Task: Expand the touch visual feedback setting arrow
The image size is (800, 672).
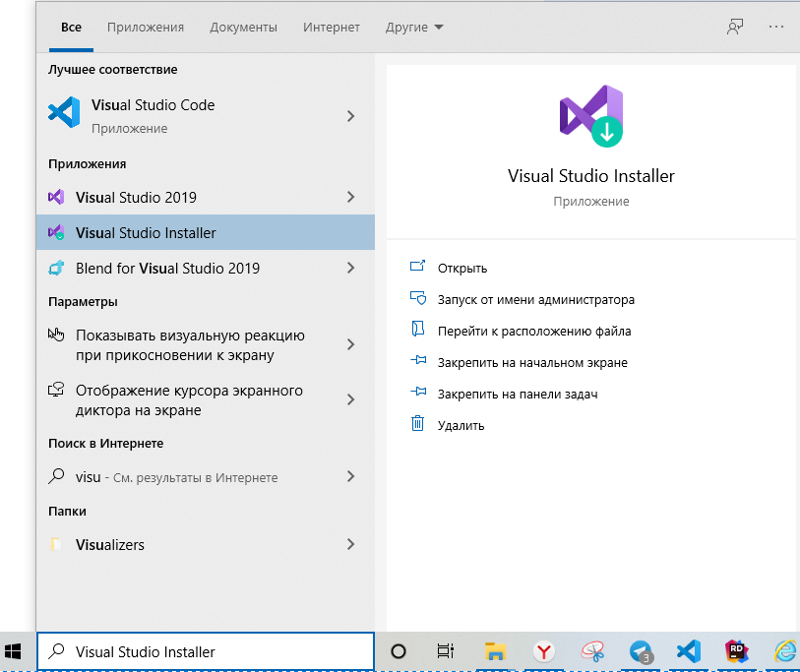Action: [x=350, y=344]
